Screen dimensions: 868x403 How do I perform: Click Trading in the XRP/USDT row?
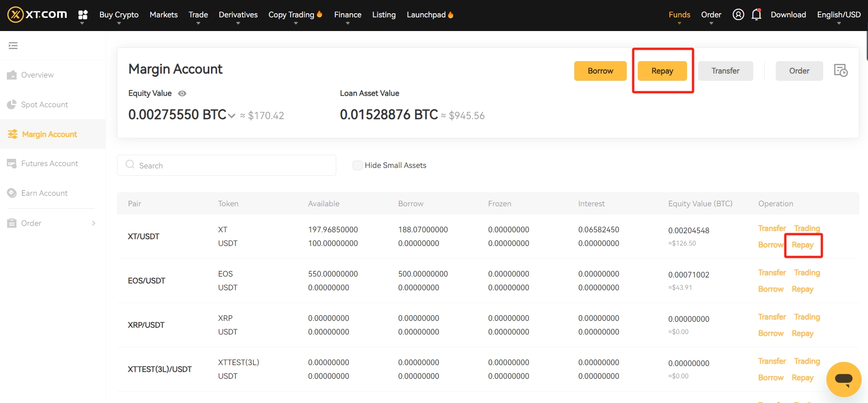coord(807,317)
